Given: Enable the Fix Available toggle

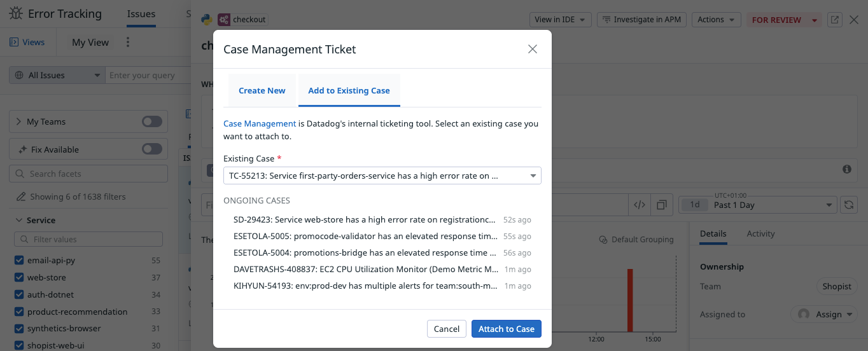Looking at the screenshot, I should pos(151,149).
